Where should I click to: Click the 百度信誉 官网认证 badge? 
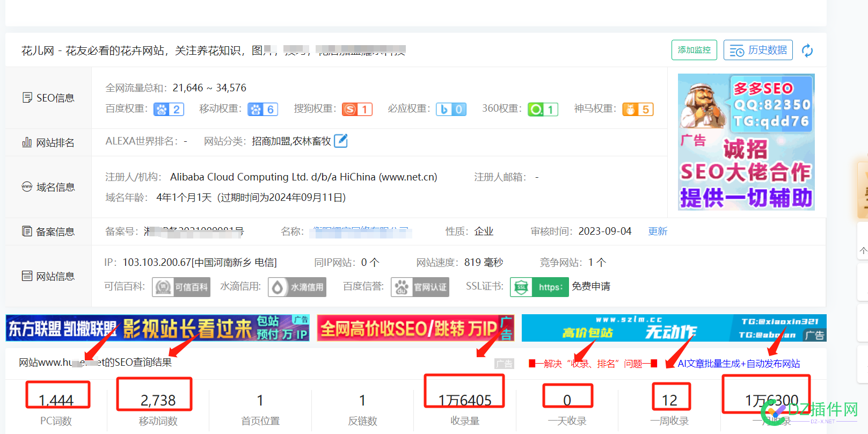coord(420,287)
